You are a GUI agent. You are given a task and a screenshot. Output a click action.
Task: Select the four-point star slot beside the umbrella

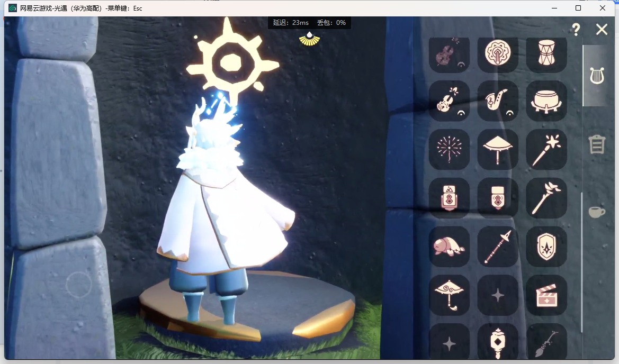coord(498,295)
